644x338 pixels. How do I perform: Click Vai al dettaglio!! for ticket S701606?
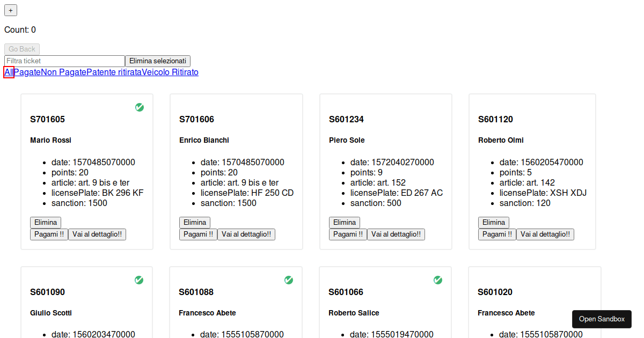[246, 234]
